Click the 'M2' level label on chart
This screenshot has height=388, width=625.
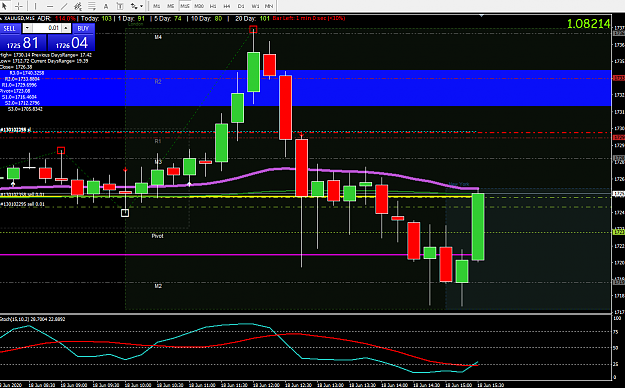click(x=158, y=286)
